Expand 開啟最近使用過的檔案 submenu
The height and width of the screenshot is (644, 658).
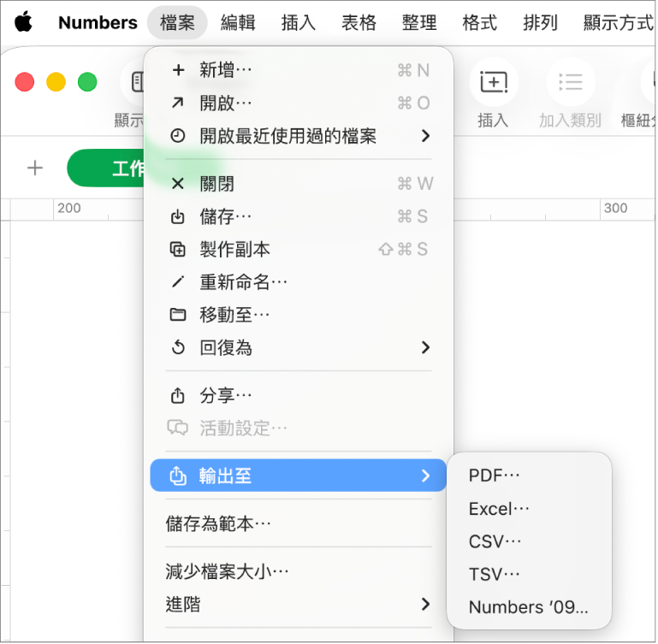click(x=299, y=135)
